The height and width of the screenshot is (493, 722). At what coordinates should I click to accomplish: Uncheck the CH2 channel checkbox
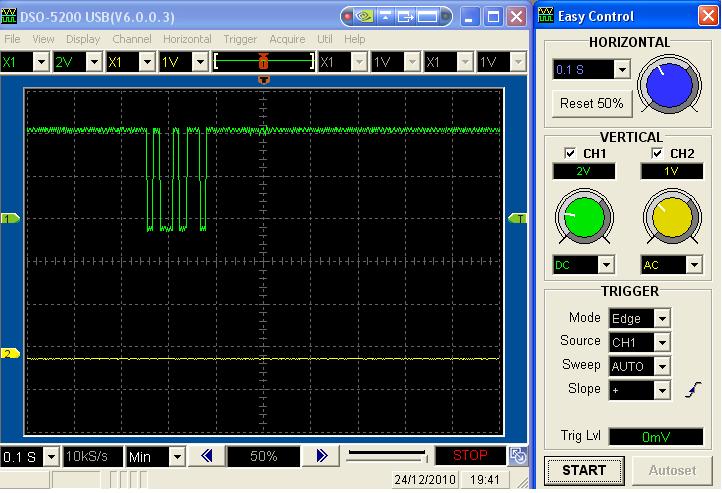click(657, 153)
